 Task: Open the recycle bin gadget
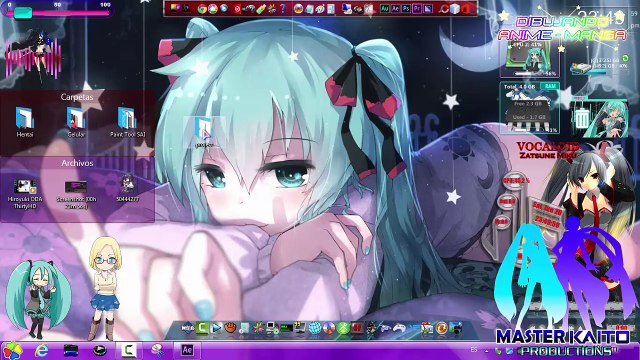(x=581, y=118)
